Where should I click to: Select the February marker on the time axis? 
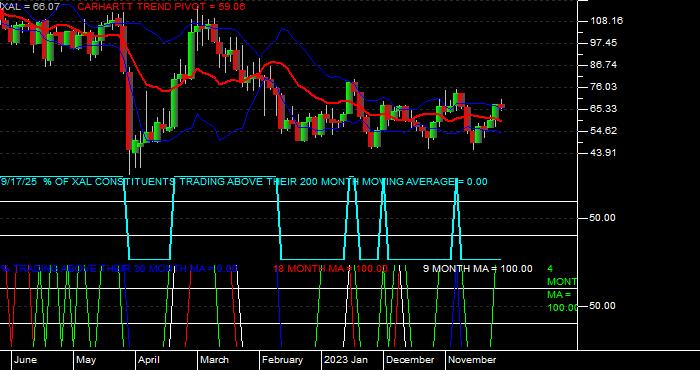click(x=282, y=360)
